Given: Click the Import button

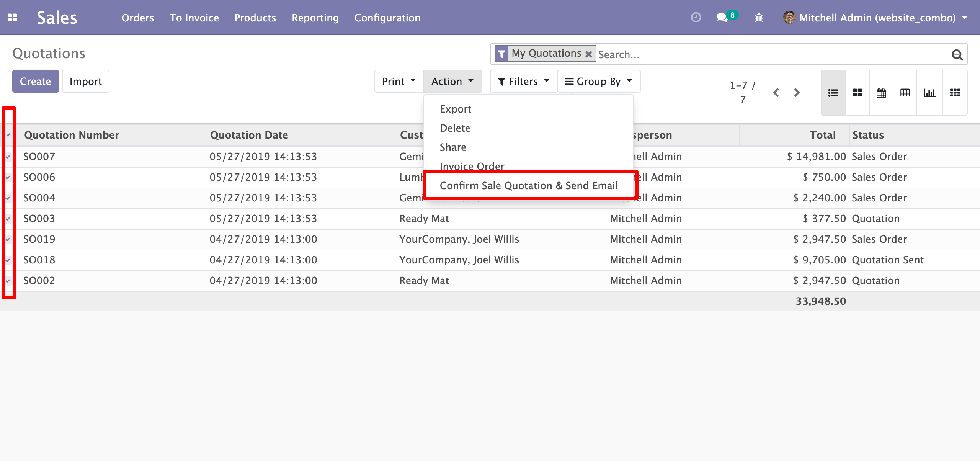Looking at the screenshot, I should [85, 81].
